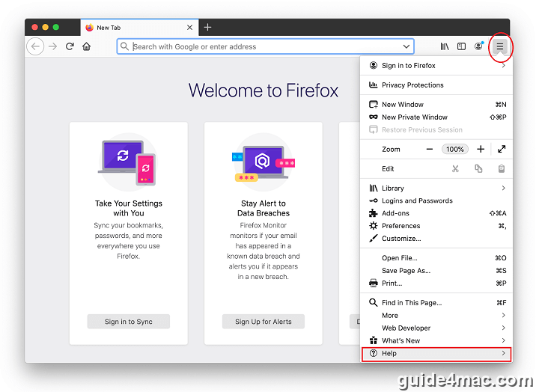Reload the current page
The height and width of the screenshot is (392, 539).
click(x=70, y=46)
